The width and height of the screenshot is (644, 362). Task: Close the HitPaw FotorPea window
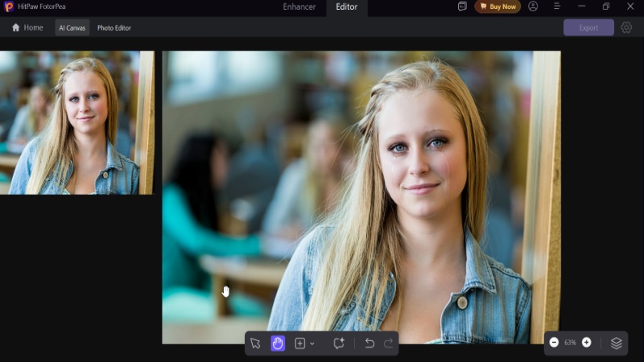tap(630, 6)
